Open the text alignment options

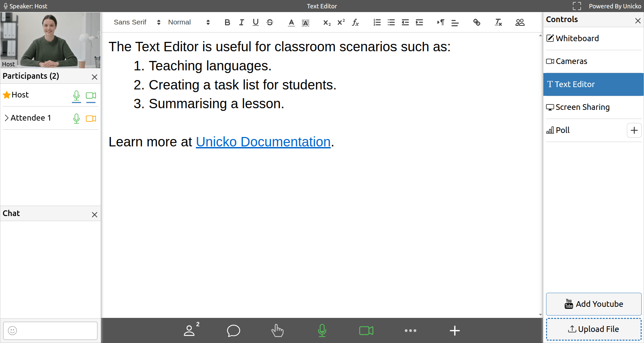[455, 22]
